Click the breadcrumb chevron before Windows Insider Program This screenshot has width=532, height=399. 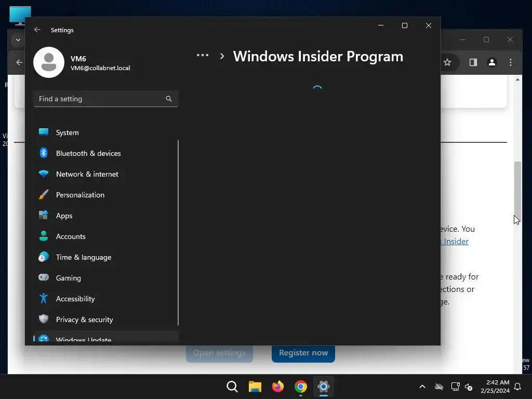point(222,56)
